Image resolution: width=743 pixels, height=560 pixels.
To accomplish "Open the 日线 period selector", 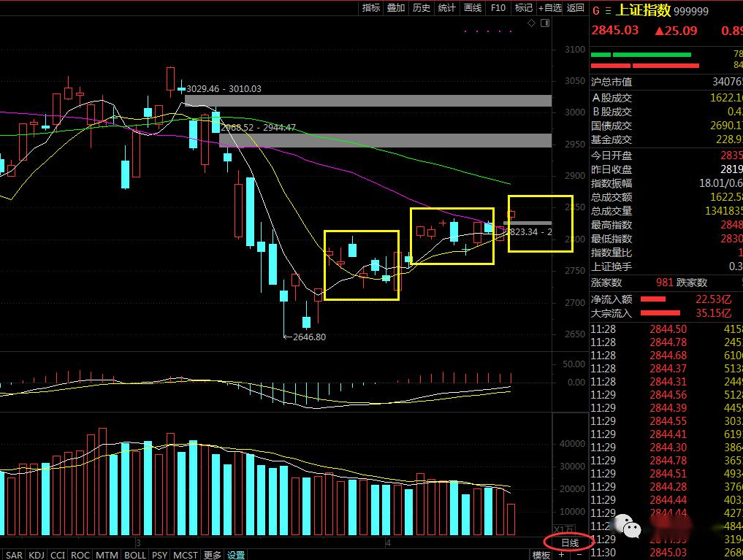I will click(x=570, y=542).
